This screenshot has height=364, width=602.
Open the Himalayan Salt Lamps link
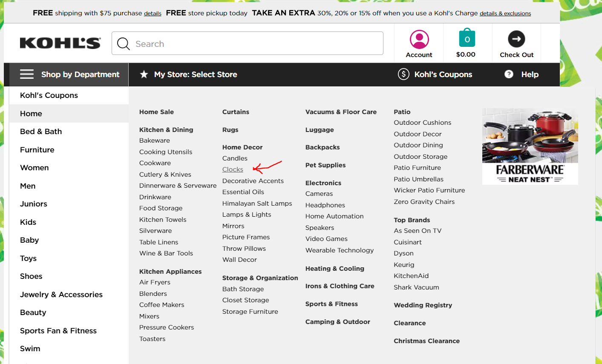257,203
